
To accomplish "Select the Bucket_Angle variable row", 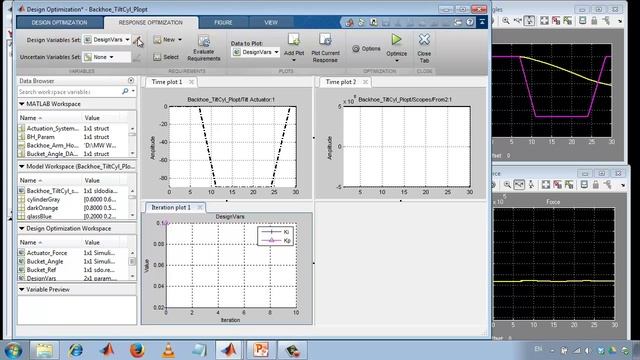I will click(x=73, y=261).
